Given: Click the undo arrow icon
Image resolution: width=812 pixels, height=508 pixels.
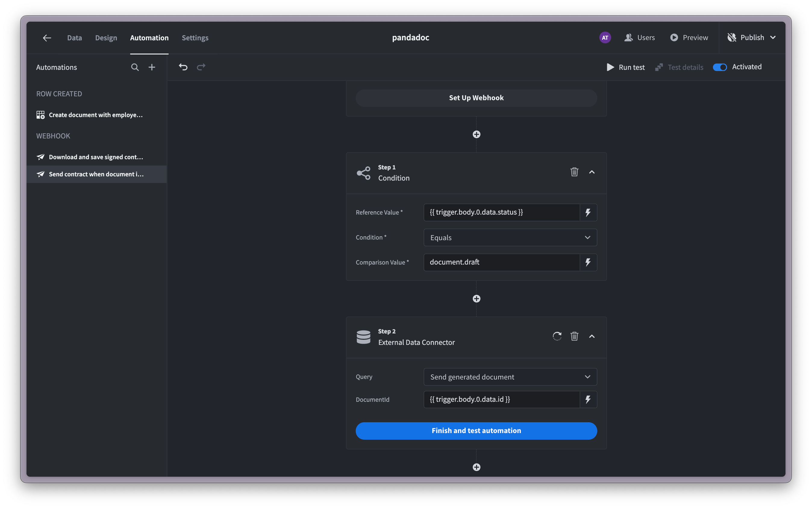Looking at the screenshot, I should pos(183,67).
